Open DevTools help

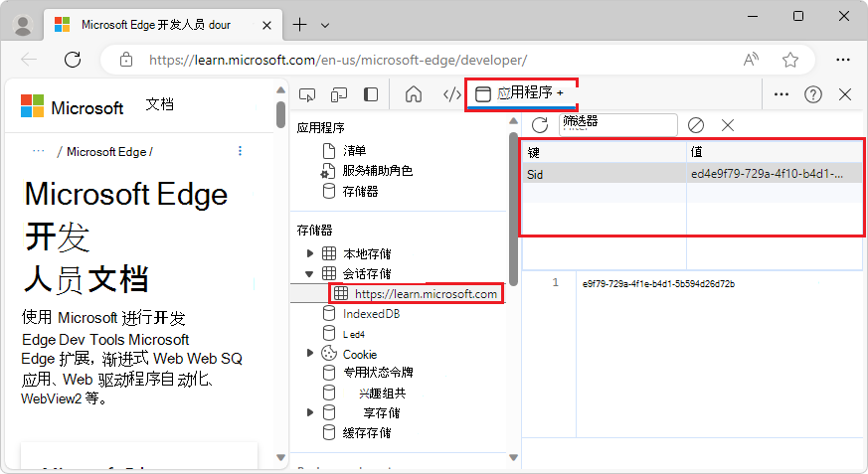[812, 94]
